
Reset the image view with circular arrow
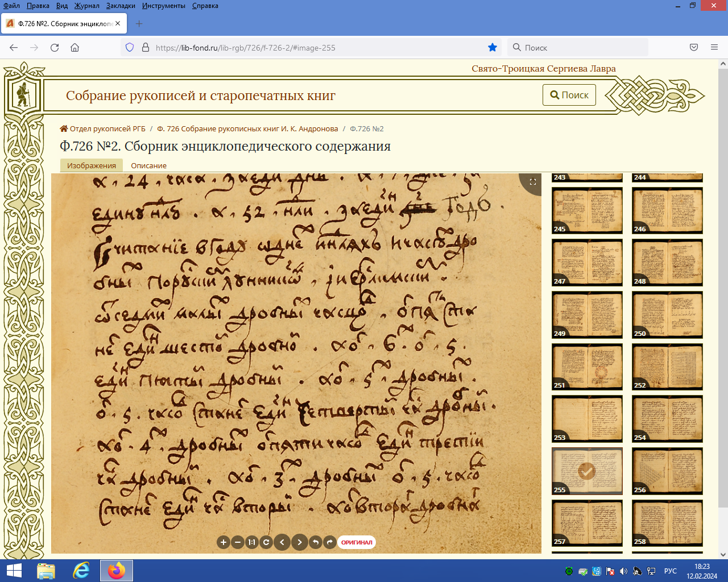[x=266, y=542]
